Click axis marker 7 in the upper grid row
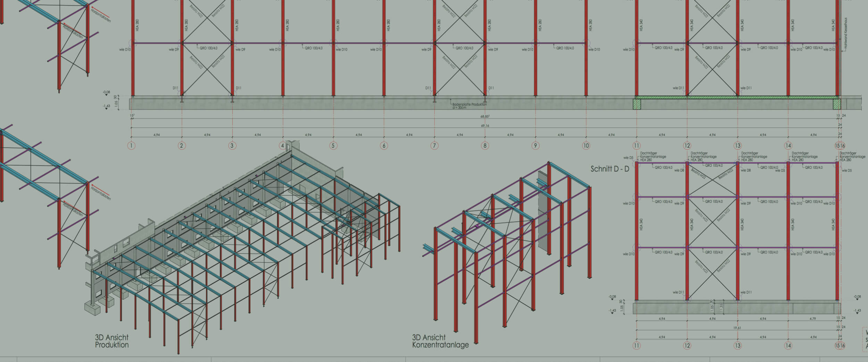 (x=434, y=146)
